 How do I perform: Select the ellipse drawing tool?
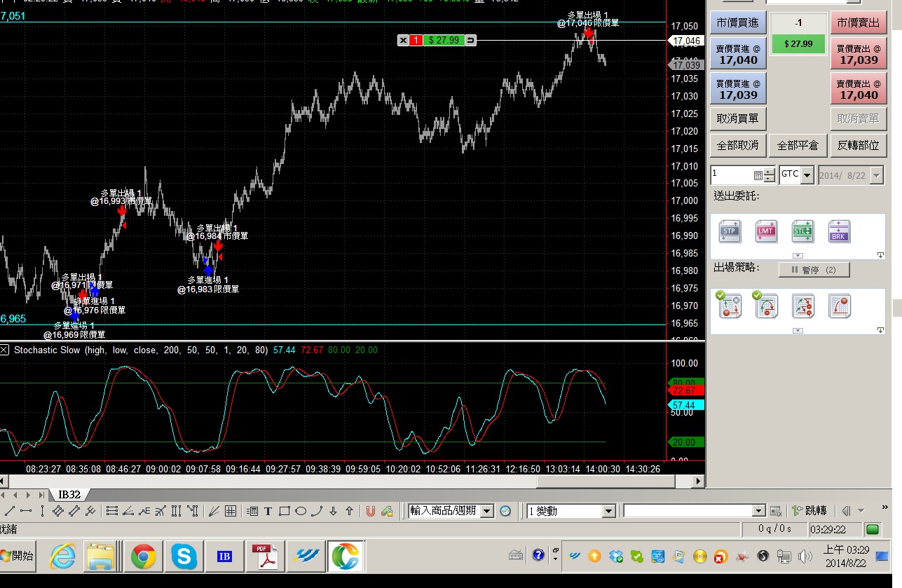[301, 511]
